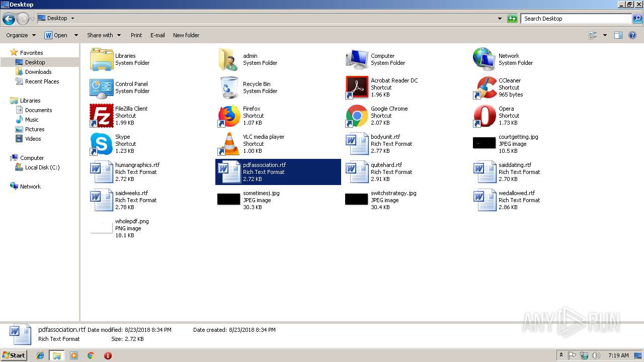Select the Skype shortcut icon
Screen dimensions: 644x362
pyautogui.click(x=101, y=144)
